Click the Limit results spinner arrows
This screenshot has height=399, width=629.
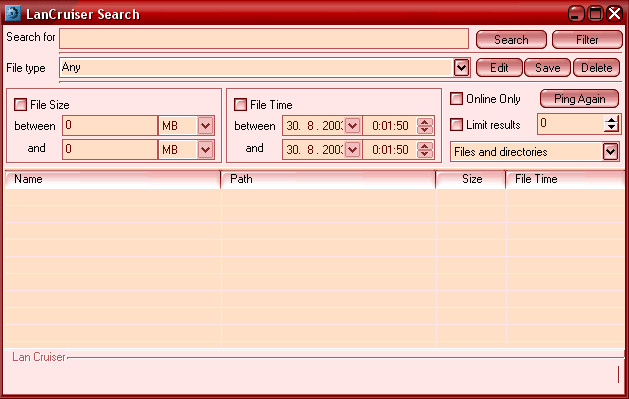coord(611,124)
